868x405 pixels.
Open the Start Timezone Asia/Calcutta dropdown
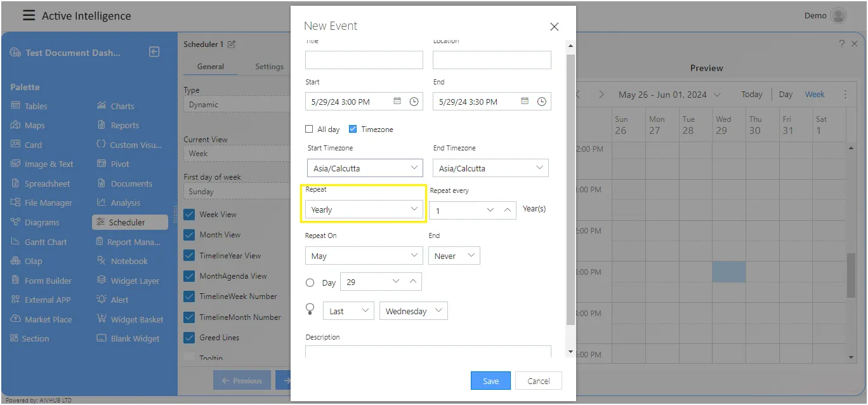pyautogui.click(x=364, y=168)
